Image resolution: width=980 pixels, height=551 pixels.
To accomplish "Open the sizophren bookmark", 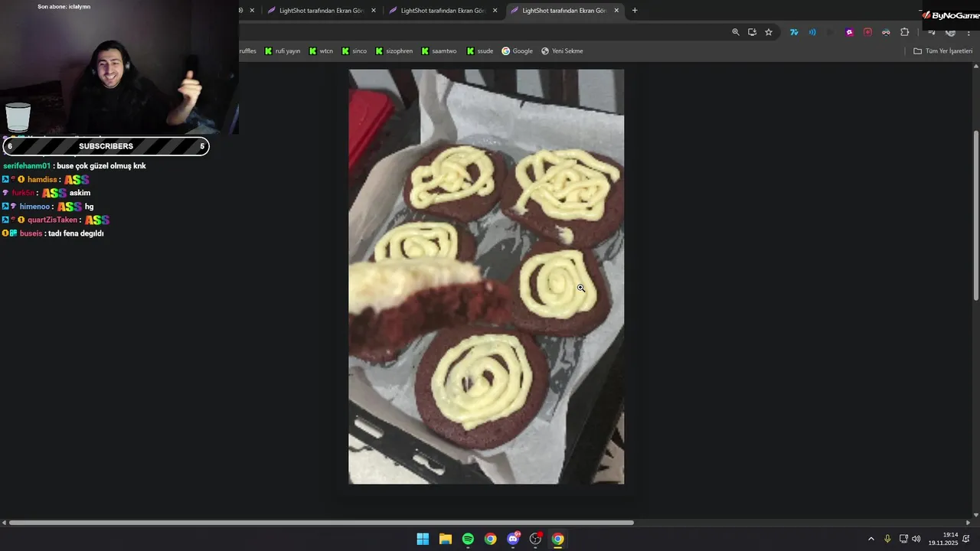I will click(x=394, y=51).
